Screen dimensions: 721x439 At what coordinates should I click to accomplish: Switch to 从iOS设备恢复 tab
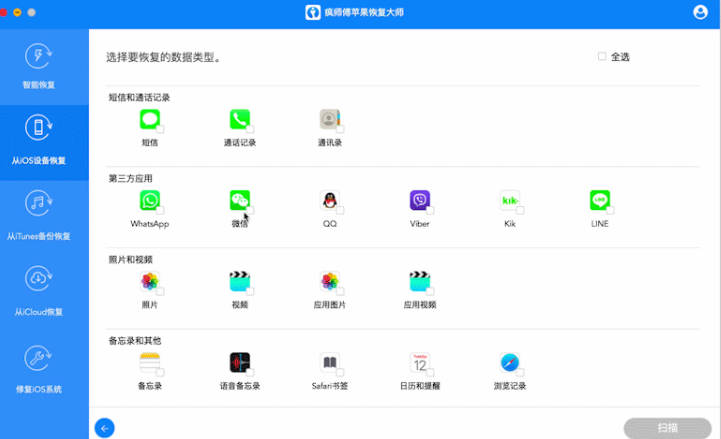(44, 143)
